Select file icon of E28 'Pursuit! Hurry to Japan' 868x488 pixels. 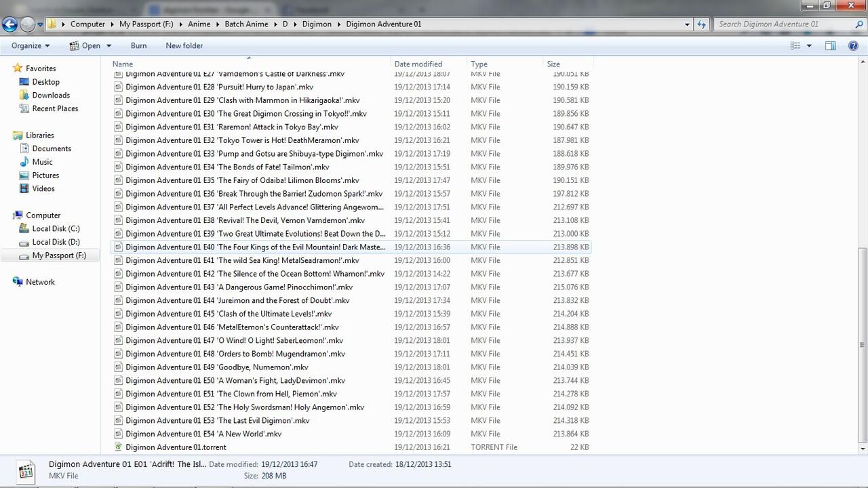click(119, 87)
